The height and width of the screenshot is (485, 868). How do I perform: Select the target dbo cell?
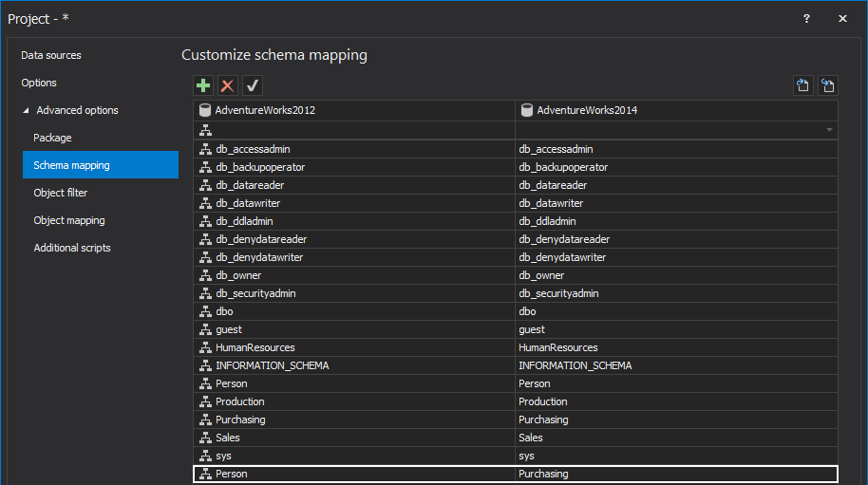pyautogui.click(x=676, y=311)
